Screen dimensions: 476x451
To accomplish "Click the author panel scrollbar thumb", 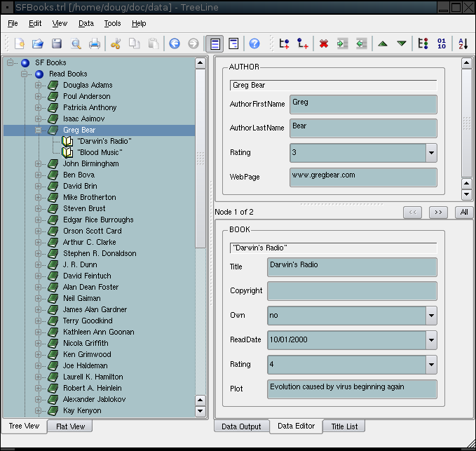I will pyautogui.click(x=467, y=123).
